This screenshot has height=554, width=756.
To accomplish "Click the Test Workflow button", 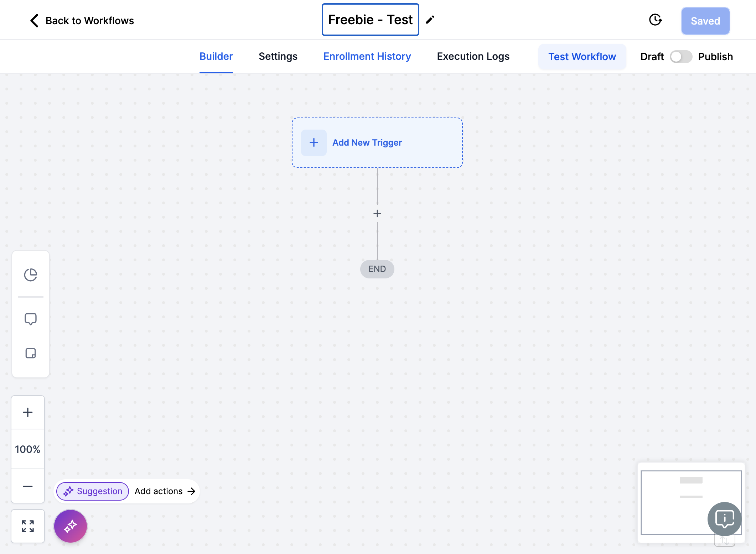I will 582,57.
